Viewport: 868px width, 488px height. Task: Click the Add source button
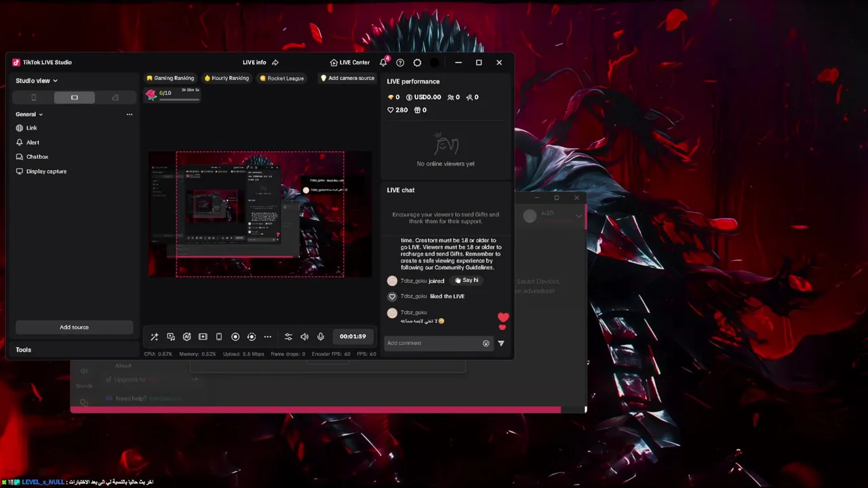74,327
